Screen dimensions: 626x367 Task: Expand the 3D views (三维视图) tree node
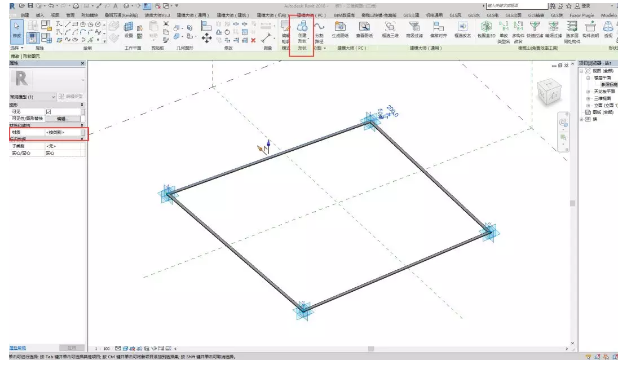588,98
